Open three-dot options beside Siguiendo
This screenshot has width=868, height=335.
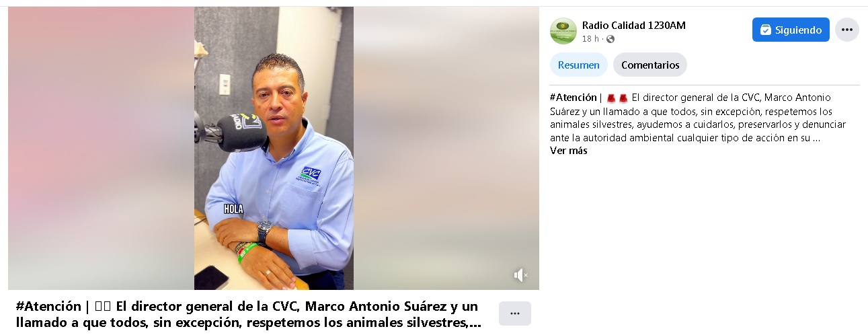(847, 30)
